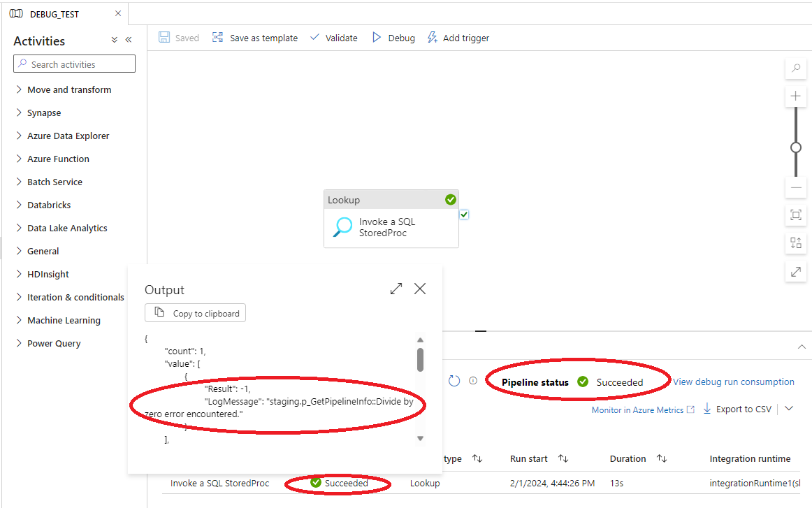This screenshot has height=508, width=812.
Task: Expand Iteration & conditionals category
Action: [x=71, y=297]
